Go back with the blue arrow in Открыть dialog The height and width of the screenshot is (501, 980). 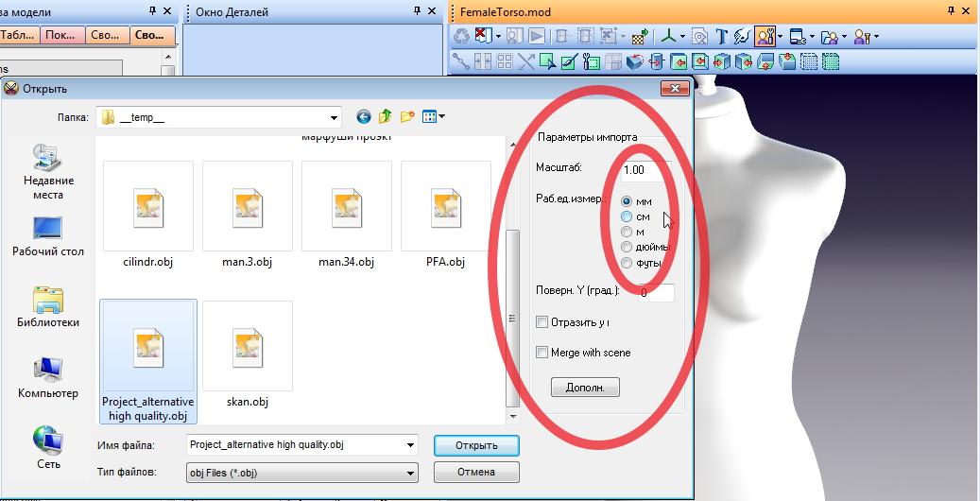(x=364, y=116)
